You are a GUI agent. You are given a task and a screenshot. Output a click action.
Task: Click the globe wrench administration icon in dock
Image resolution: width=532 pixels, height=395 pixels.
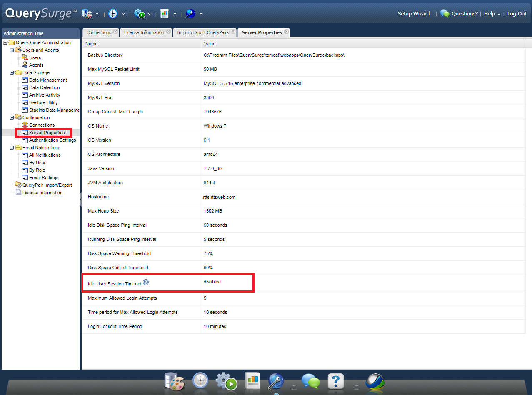(x=276, y=380)
